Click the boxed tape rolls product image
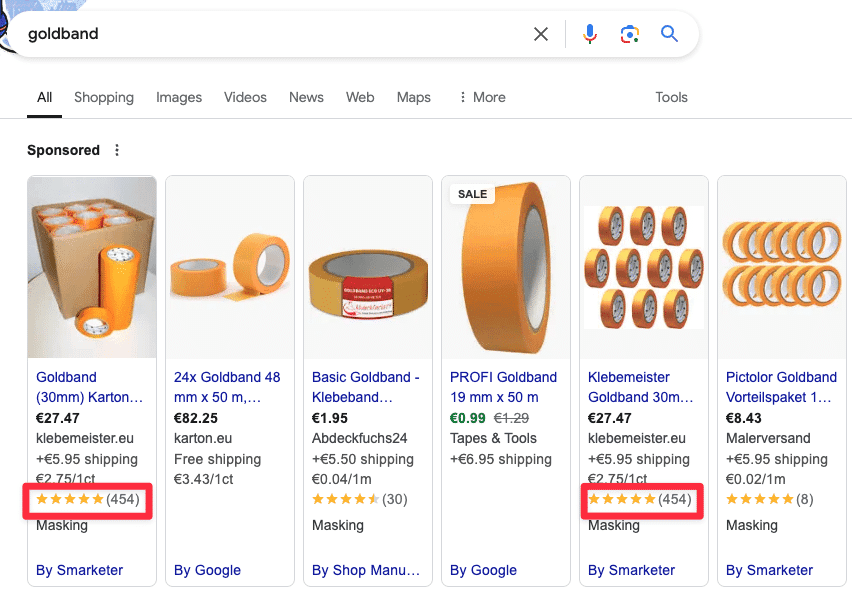Screen dimensions: 852x608 coord(92,267)
